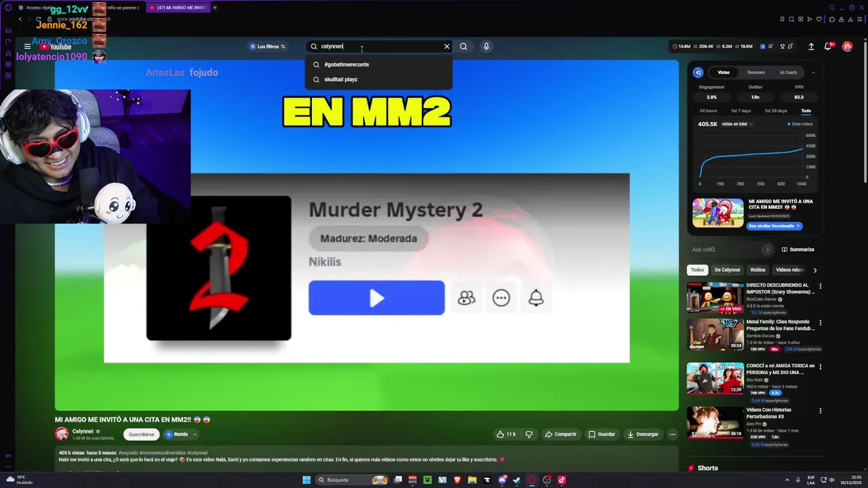
Task: Select the 'Todos' chip filter
Action: tap(697, 270)
